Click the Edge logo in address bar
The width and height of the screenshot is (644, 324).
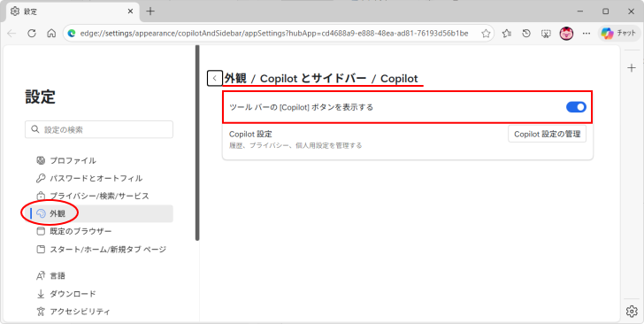(72, 34)
